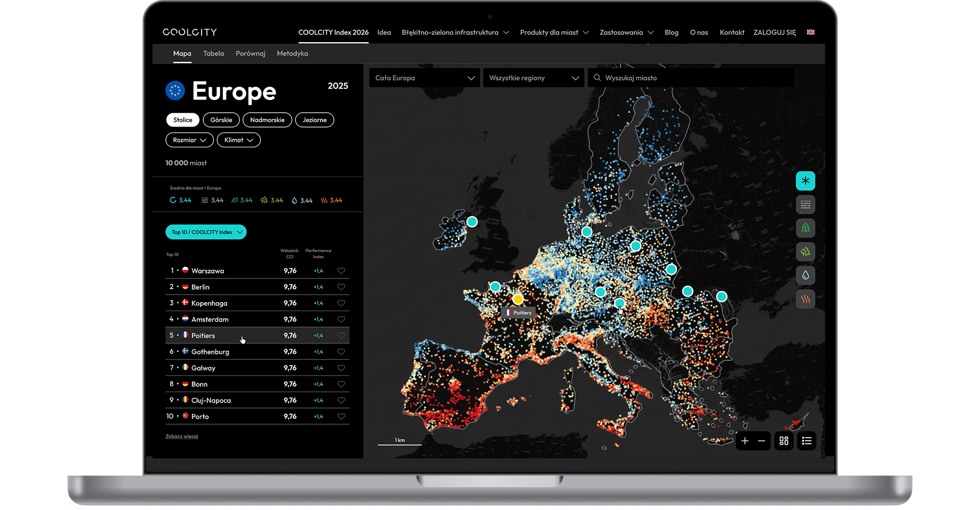Image resolution: width=980 pixels, height=510 pixels.
Task: Favorite Bonn with the heart icon
Action: 341,384
